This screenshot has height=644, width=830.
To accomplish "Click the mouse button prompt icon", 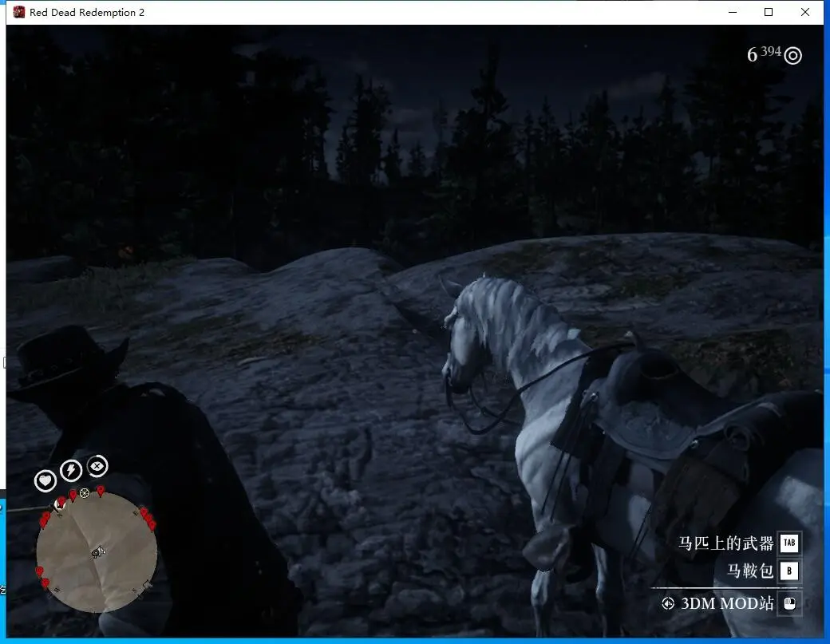I will 789,604.
